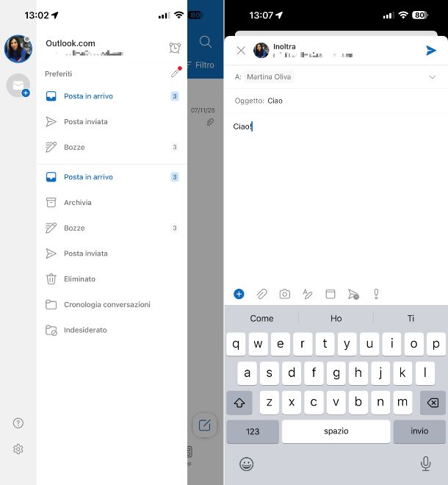Tap the Oggetto subject field
Viewport: 448px width, 485px height.
(336, 101)
